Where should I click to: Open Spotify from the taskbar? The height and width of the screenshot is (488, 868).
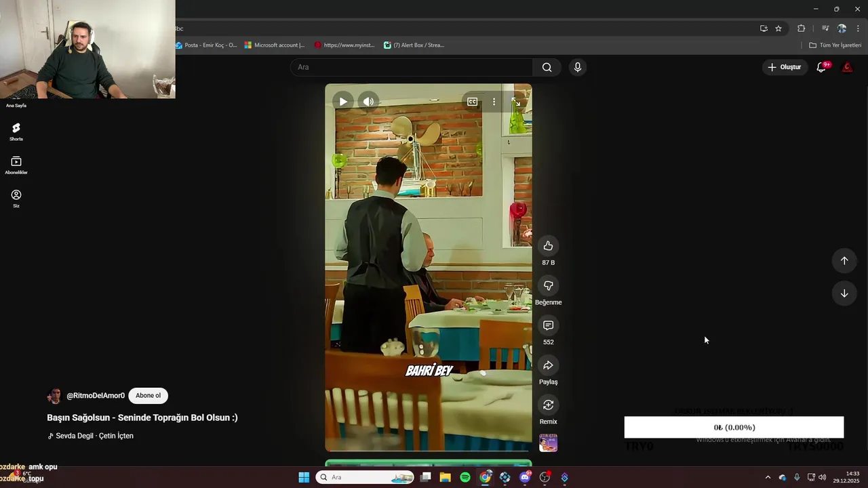(465, 477)
